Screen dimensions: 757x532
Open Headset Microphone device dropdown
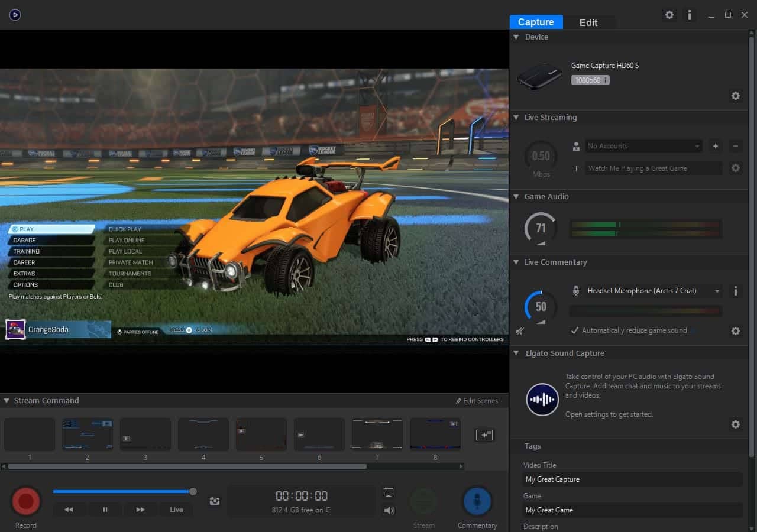(654, 291)
